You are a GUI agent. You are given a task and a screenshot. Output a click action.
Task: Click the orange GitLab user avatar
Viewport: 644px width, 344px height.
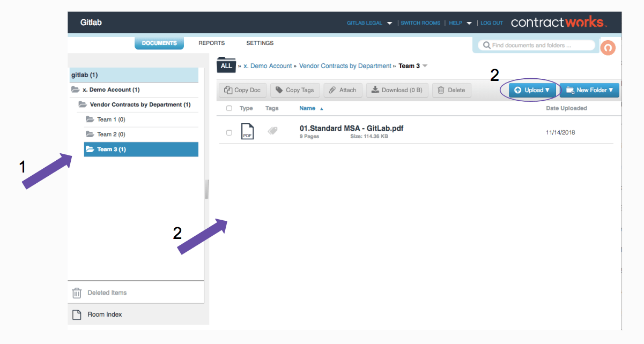pyautogui.click(x=608, y=48)
